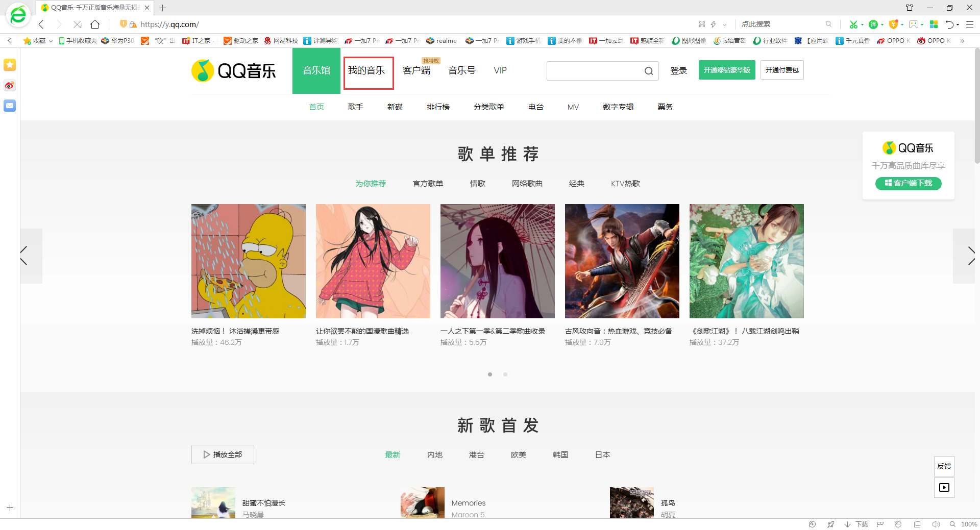Toggle the ad-block icon in the status bar
This screenshot has width=980, height=530.
click(812, 524)
